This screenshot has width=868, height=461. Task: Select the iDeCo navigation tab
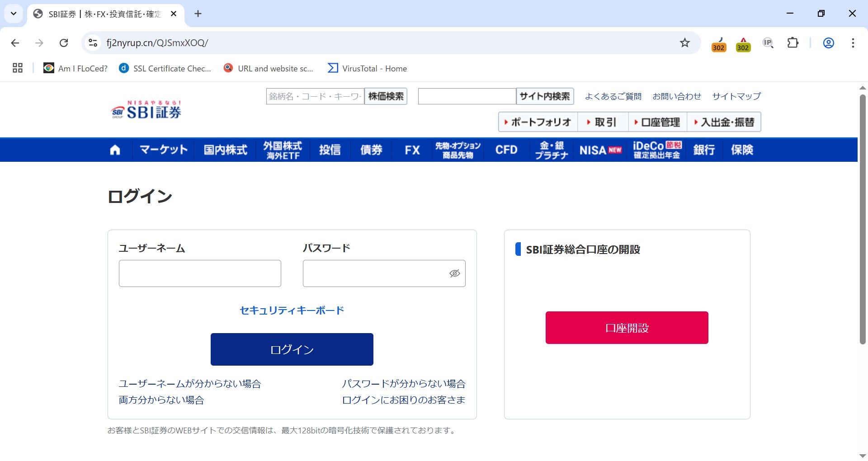[657, 150]
